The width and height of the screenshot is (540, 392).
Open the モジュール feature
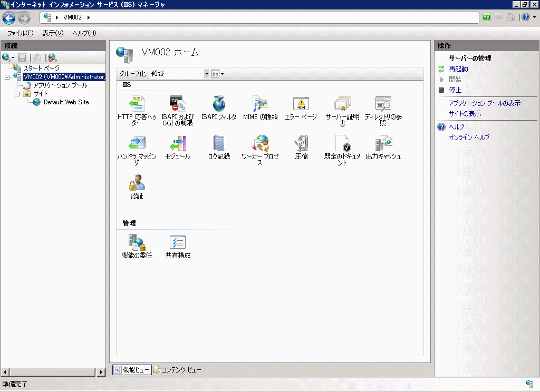click(178, 148)
